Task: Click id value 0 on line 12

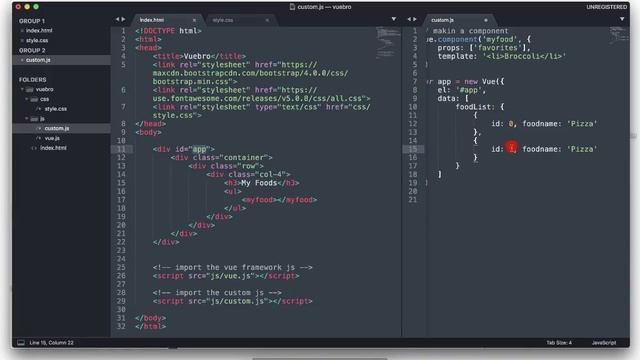Action: (x=511, y=124)
